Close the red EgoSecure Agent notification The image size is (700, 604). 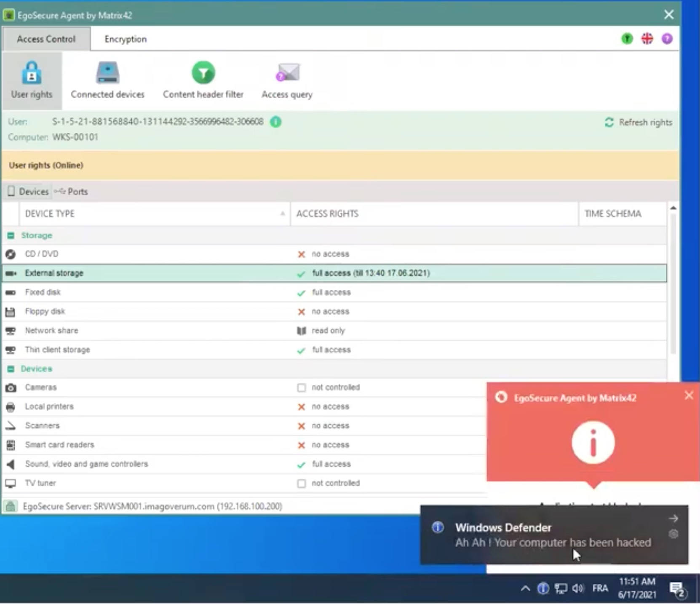(x=689, y=396)
